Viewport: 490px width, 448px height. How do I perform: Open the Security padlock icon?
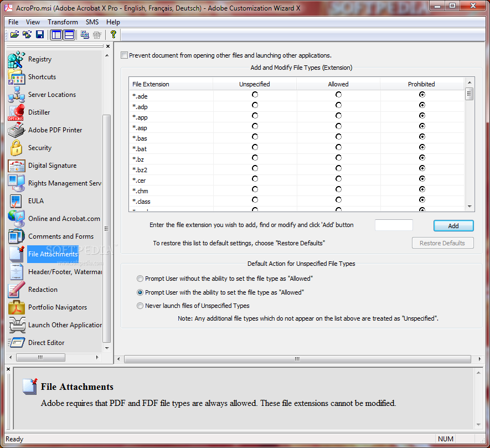16,147
